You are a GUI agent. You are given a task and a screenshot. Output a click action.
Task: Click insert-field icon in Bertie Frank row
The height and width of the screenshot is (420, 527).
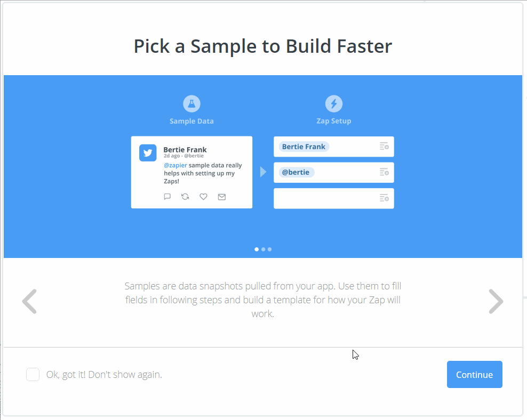[x=384, y=146]
